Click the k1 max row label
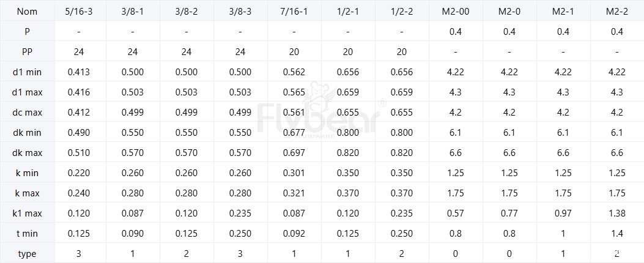Viewport: 644px width, 263px height. tap(27, 213)
